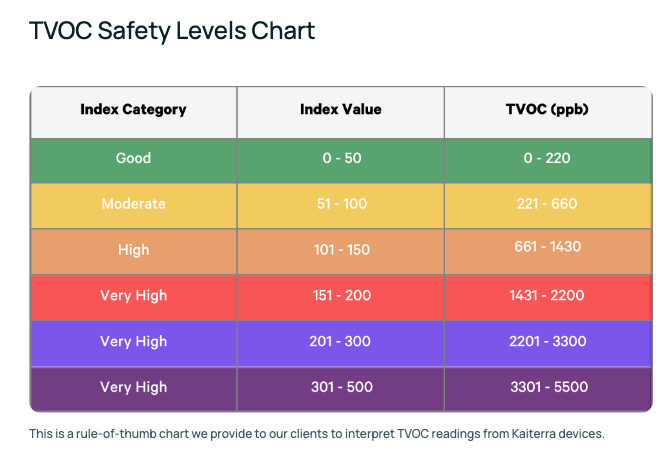This screenshot has height=453, width=670.
Task: Select the Index Value column header
Action: pos(341,112)
